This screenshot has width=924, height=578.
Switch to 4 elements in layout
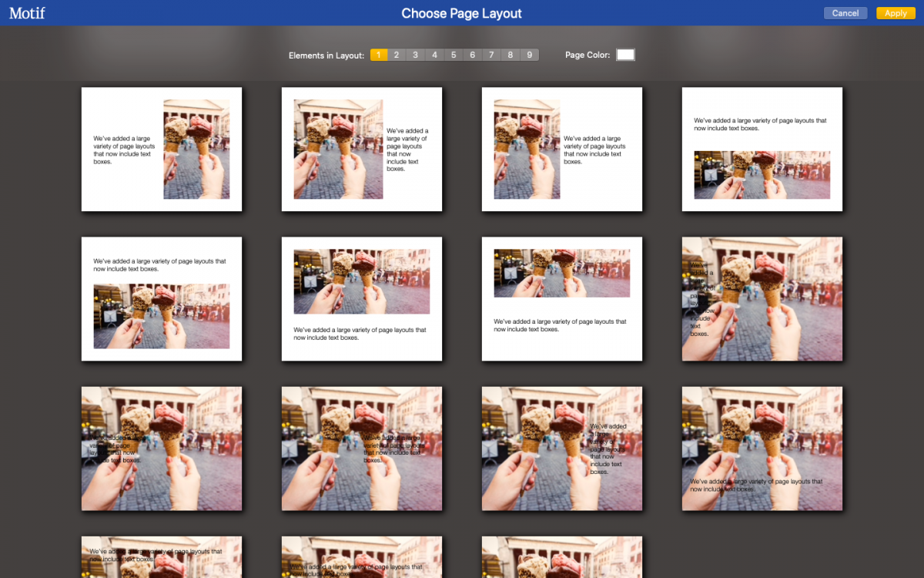point(434,55)
